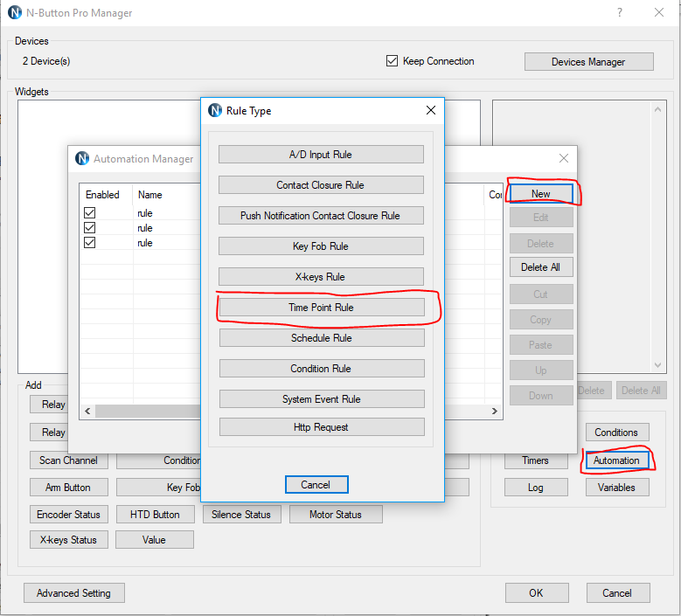Click Cancel in N-Button Pro Manager

tap(617, 593)
